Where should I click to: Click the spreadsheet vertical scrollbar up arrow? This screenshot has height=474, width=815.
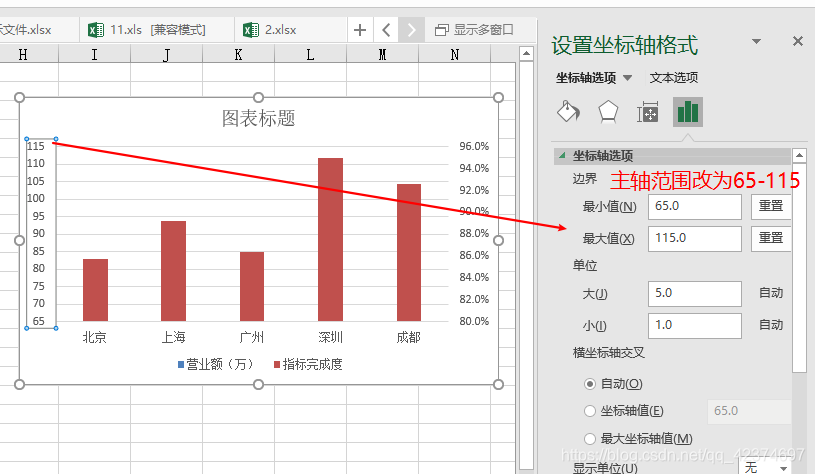pyautogui.click(x=527, y=54)
